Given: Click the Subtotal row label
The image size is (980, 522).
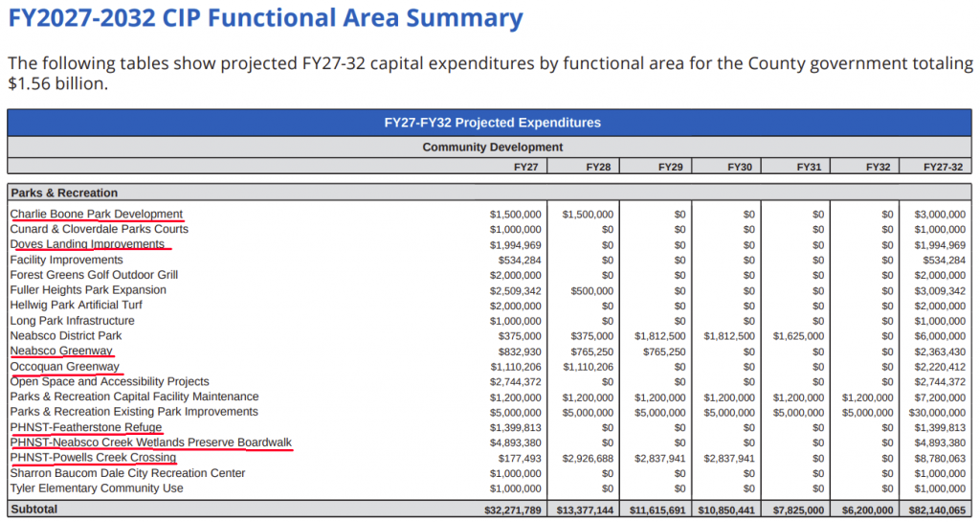Looking at the screenshot, I should [x=33, y=510].
